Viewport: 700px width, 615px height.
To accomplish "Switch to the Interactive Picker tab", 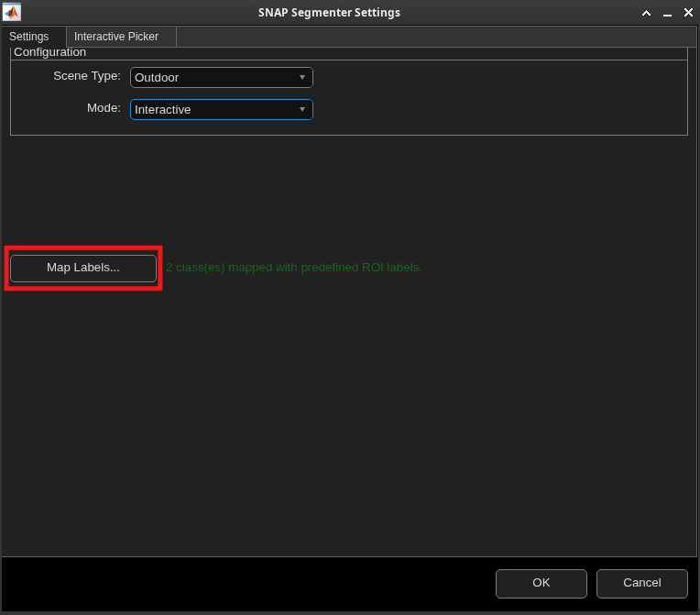I will point(121,36).
